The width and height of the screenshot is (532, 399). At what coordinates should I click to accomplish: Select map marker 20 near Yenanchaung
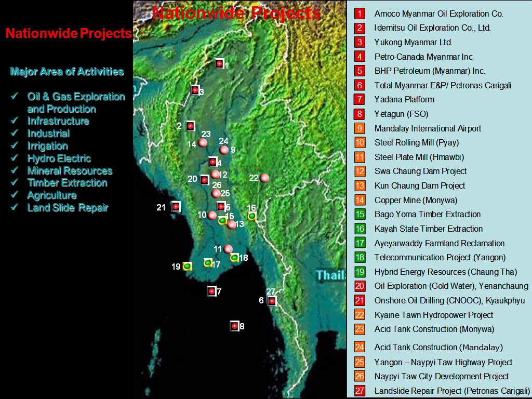[x=204, y=180]
